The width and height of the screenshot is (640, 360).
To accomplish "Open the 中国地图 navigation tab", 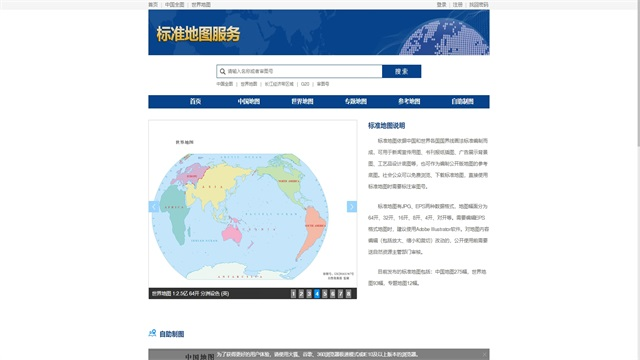I will pyautogui.click(x=249, y=101).
